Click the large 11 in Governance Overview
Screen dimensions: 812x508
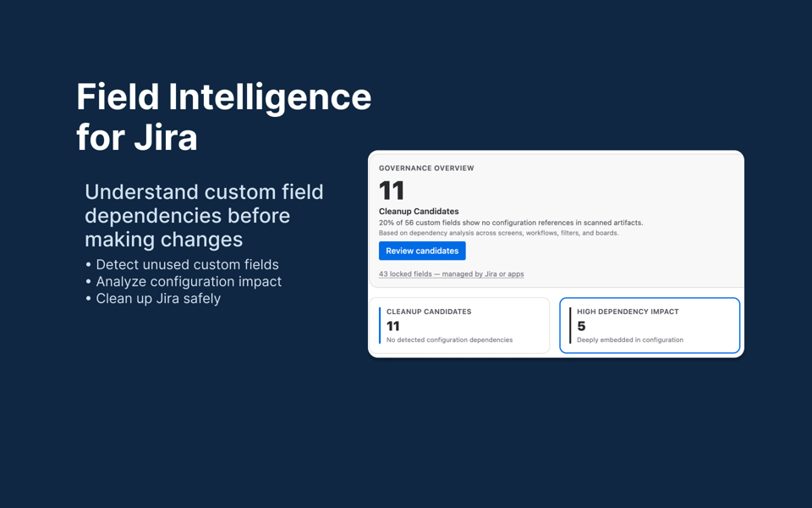(x=392, y=190)
